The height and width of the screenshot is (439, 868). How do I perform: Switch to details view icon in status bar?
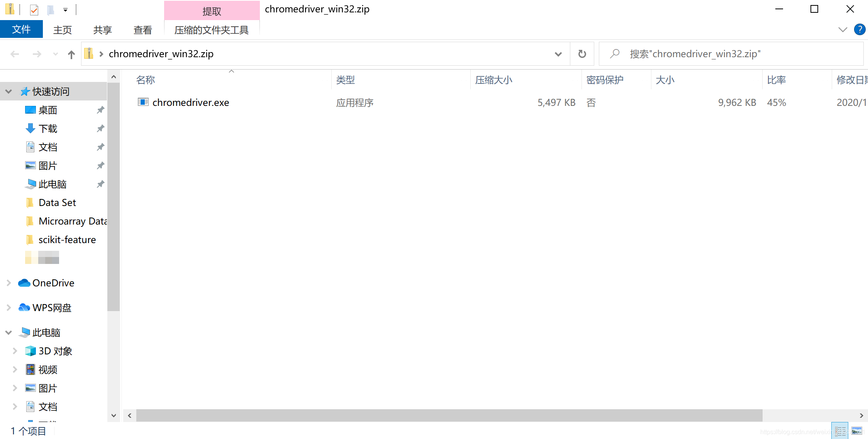coord(839,430)
